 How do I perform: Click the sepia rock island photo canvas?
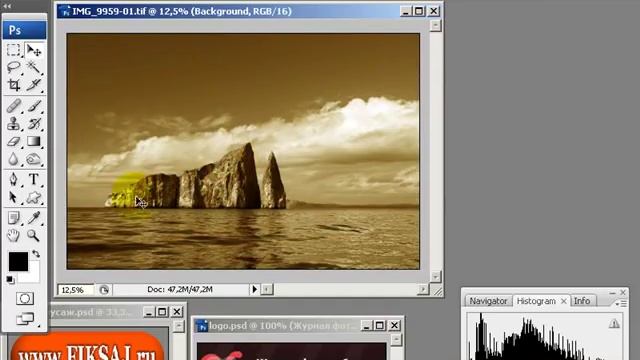[x=243, y=151]
